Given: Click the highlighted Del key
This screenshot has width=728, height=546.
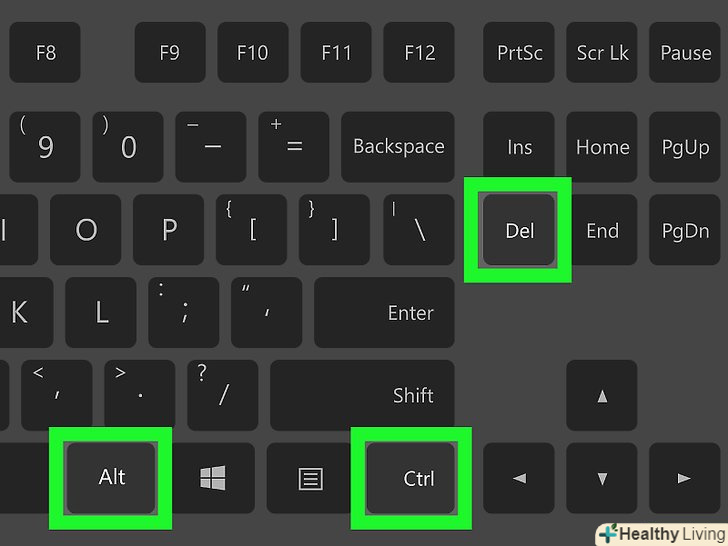Looking at the screenshot, I should [x=519, y=230].
